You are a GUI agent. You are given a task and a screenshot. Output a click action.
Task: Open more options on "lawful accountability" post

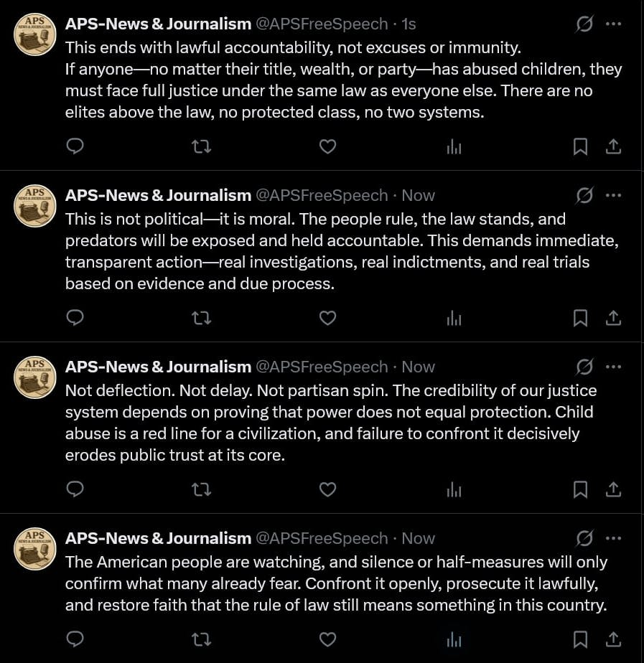tap(613, 24)
